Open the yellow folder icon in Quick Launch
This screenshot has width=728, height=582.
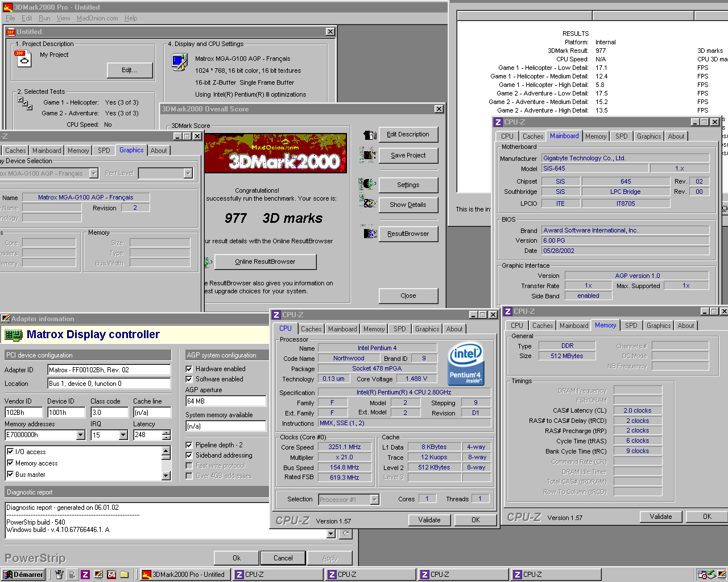click(x=125, y=575)
